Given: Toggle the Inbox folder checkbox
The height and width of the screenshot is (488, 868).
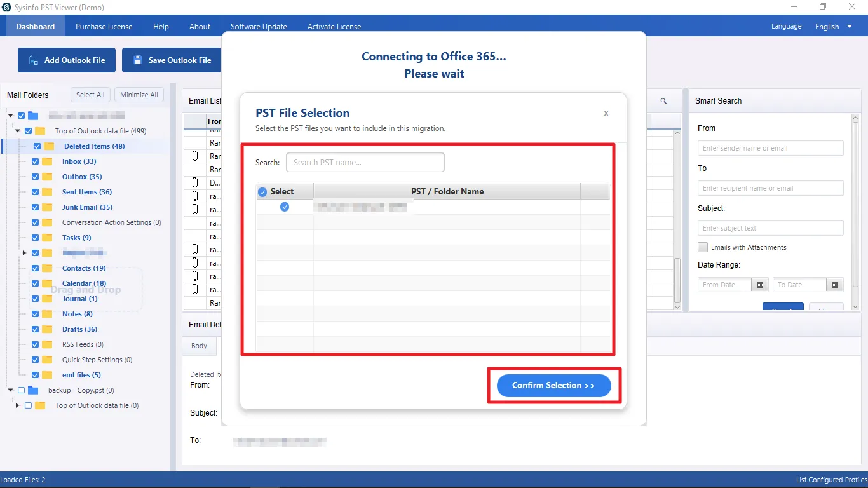Looking at the screenshot, I should click(36, 161).
